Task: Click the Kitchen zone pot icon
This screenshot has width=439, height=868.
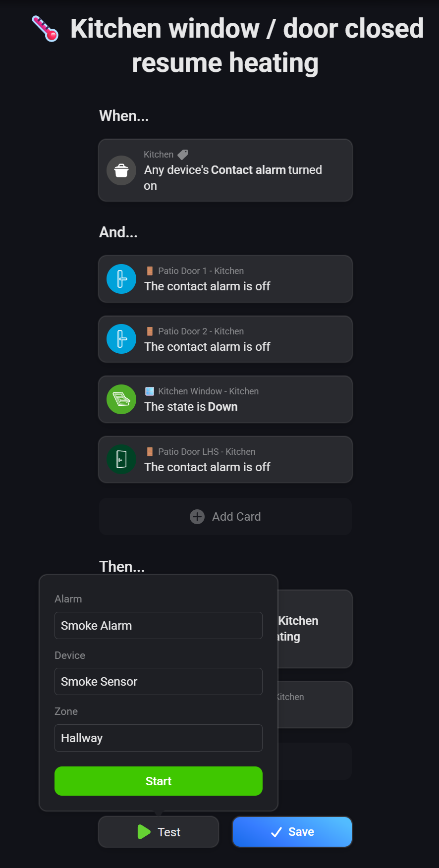Action: [121, 170]
